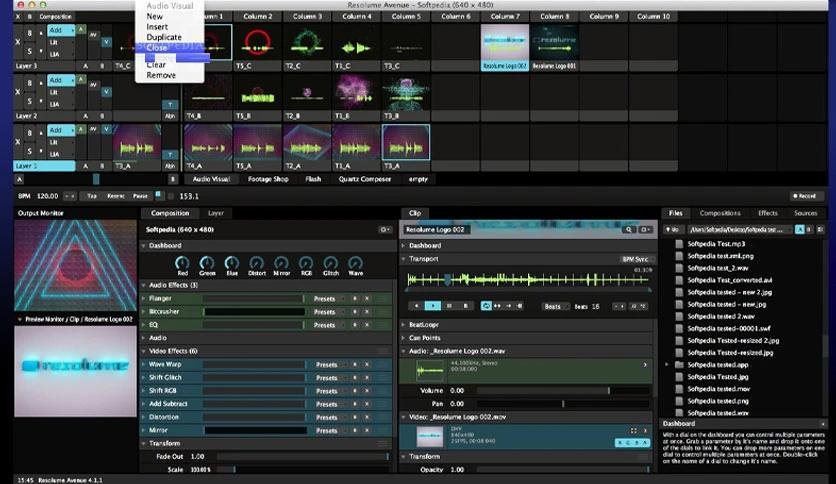Turn the Distort dashboard dial
The height and width of the screenshot is (484, 836).
coord(256,262)
